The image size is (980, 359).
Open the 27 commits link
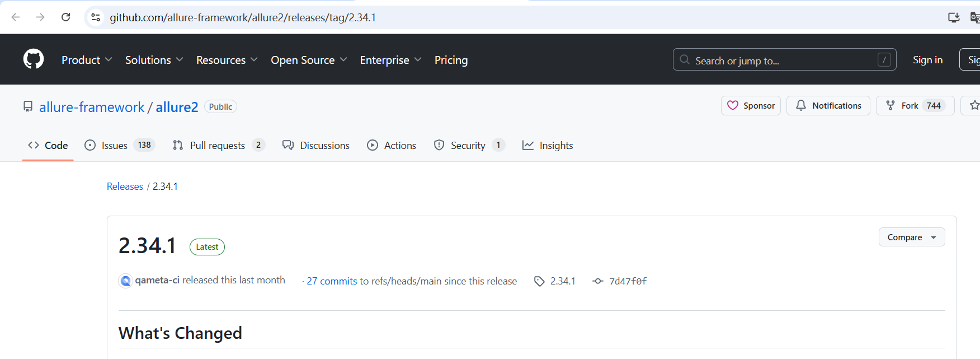click(x=332, y=281)
